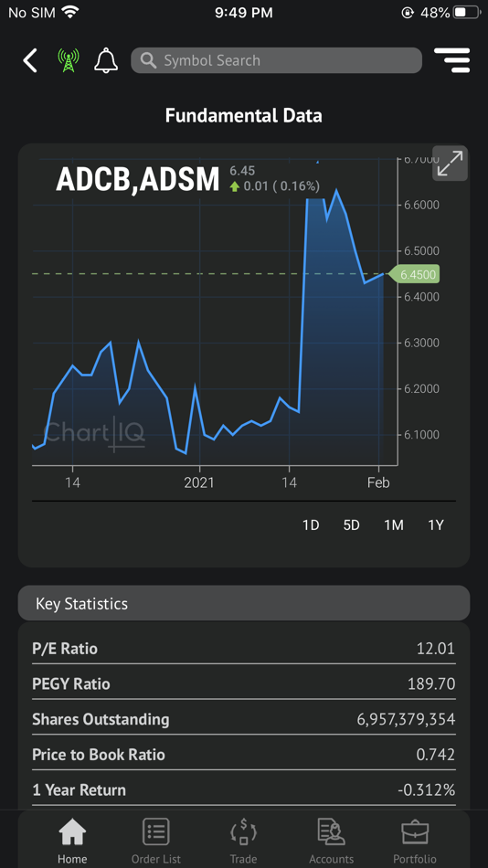Screen dimensions: 488x868
Task: Click the Symbol Search field
Action: pos(276,60)
